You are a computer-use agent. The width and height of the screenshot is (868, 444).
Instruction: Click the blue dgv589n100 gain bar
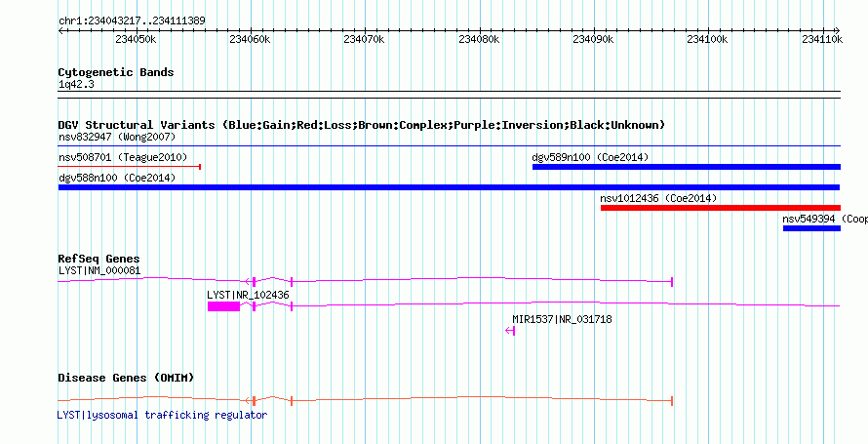pos(687,167)
